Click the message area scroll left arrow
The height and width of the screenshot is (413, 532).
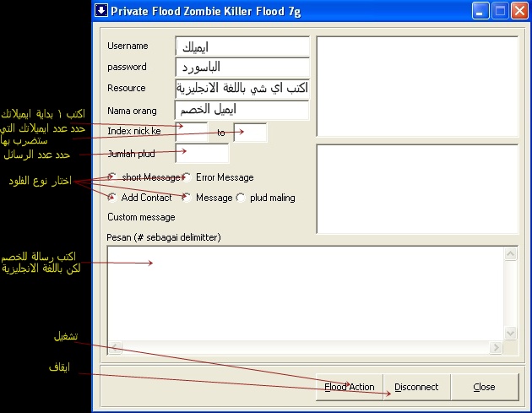click(115, 347)
